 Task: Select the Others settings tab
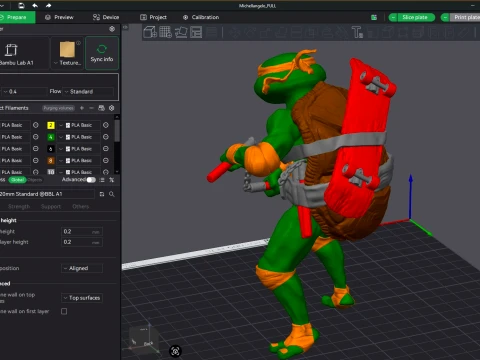click(81, 207)
